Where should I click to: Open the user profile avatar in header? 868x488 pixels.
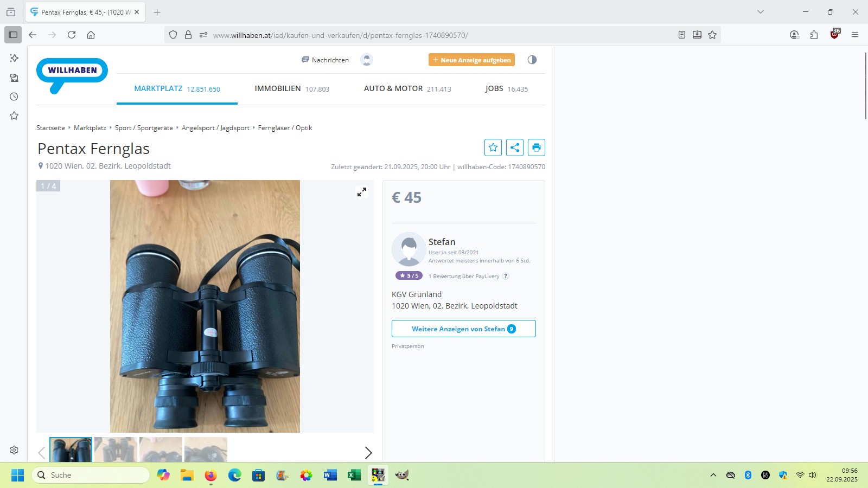pyautogui.click(x=367, y=60)
